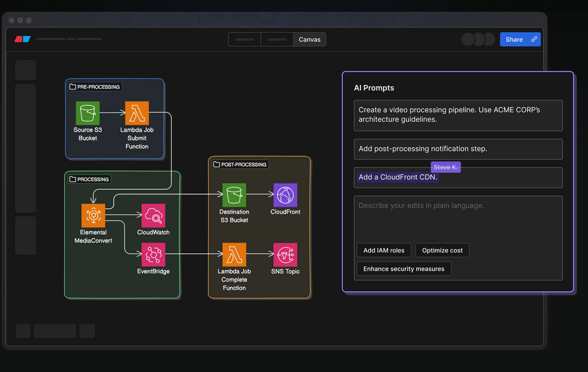Click the Destination S3 Bucket text label
Viewport: 588px width, 372px height.
coord(235,216)
